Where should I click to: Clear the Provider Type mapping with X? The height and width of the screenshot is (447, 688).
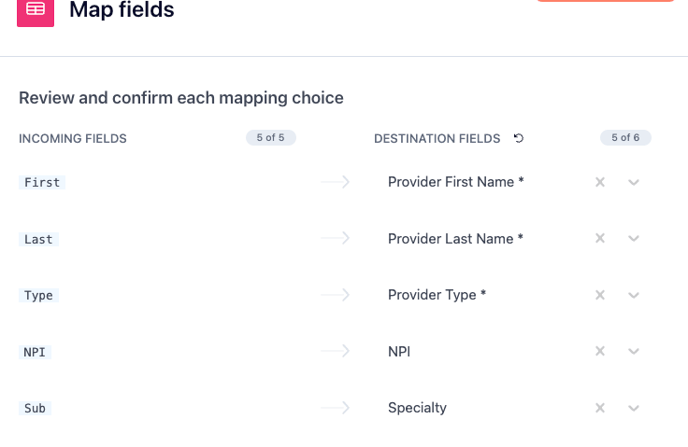click(600, 295)
